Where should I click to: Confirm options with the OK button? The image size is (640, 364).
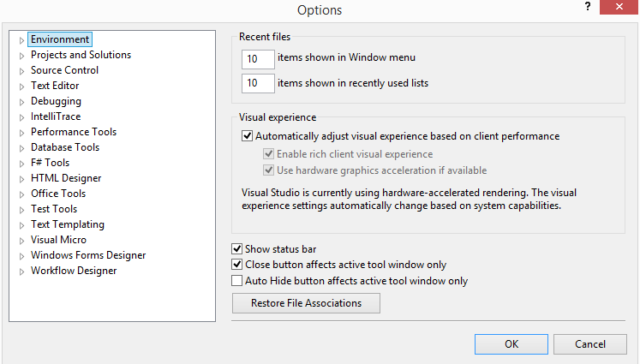[511, 344]
